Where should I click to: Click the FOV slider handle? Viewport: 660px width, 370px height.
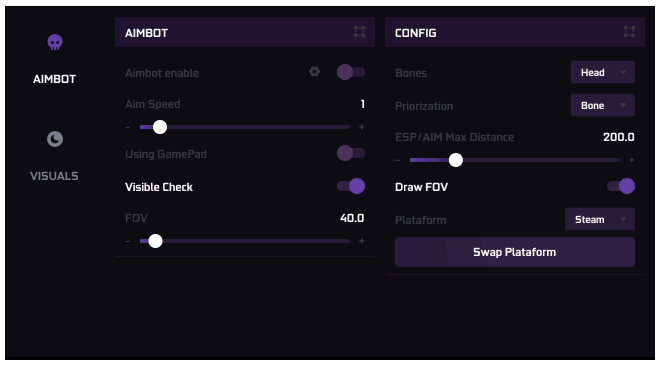click(x=155, y=241)
